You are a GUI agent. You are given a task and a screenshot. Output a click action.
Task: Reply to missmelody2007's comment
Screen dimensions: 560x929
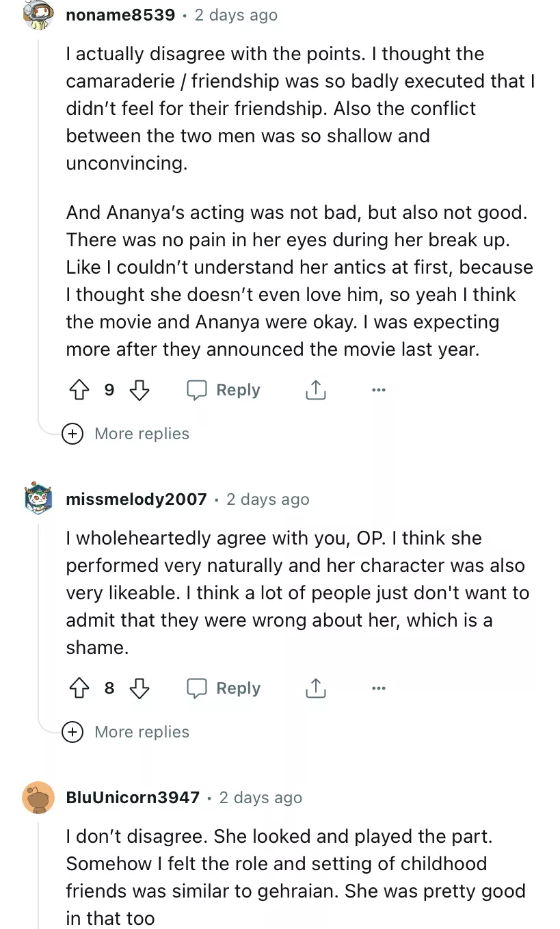click(x=224, y=688)
